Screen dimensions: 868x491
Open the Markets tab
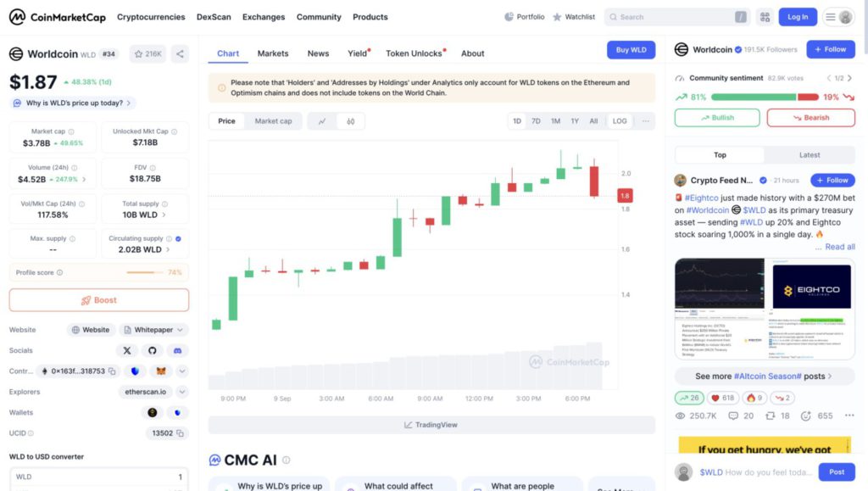273,53
